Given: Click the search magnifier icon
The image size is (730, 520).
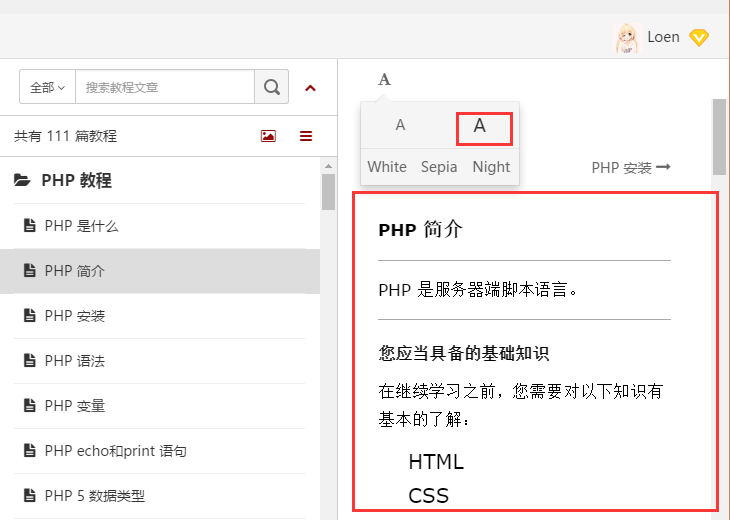Looking at the screenshot, I should coord(271,87).
